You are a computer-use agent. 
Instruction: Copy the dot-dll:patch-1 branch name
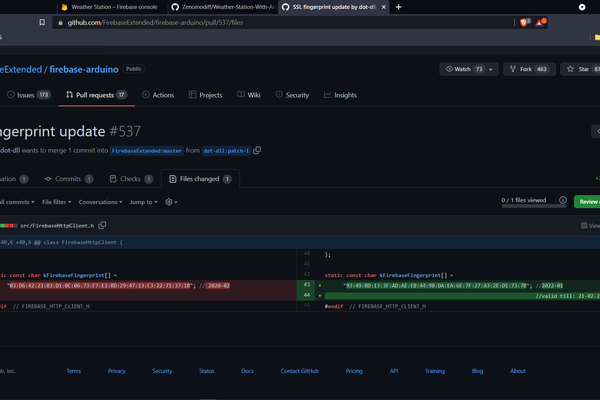point(257,150)
